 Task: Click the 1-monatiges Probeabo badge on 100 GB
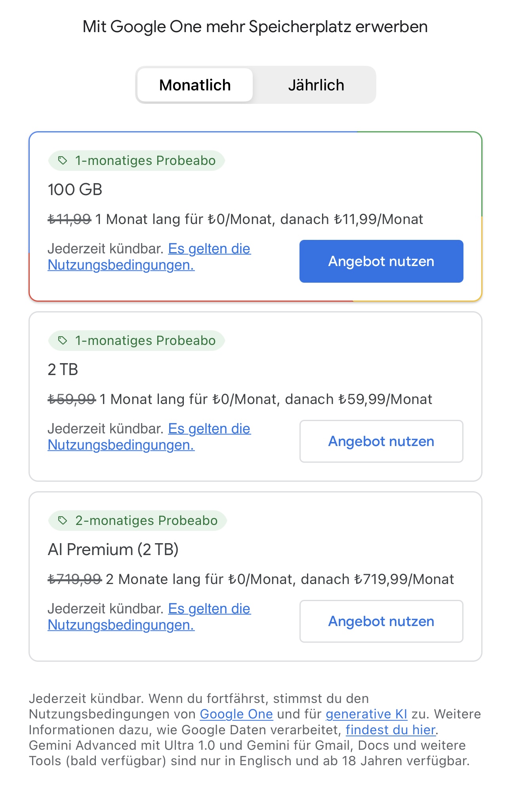[x=145, y=161]
